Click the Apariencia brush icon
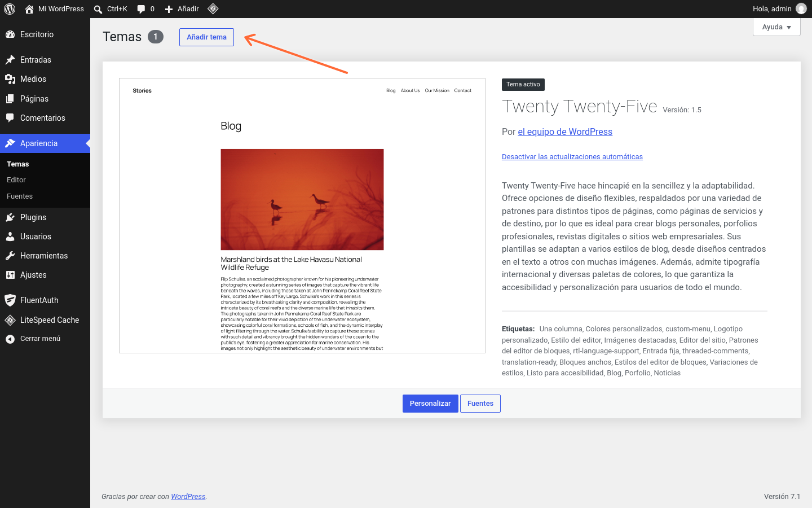The image size is (812, 508). [x=10, y=143]
